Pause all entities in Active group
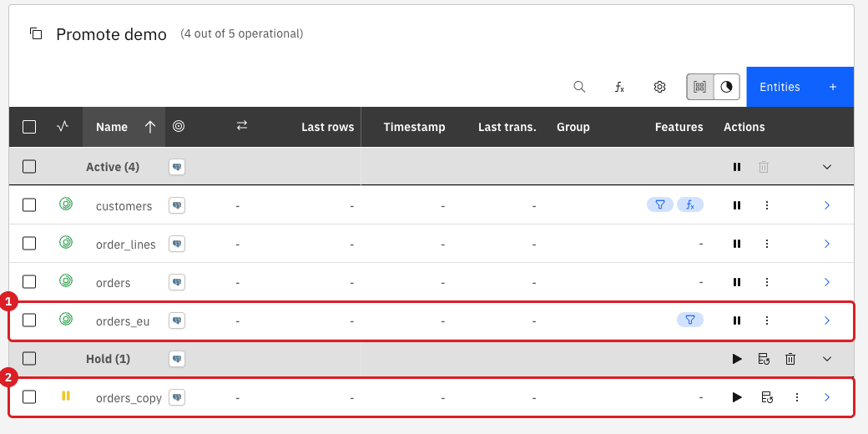The height and width of the screenshot is (434, 868). (737, 167)
